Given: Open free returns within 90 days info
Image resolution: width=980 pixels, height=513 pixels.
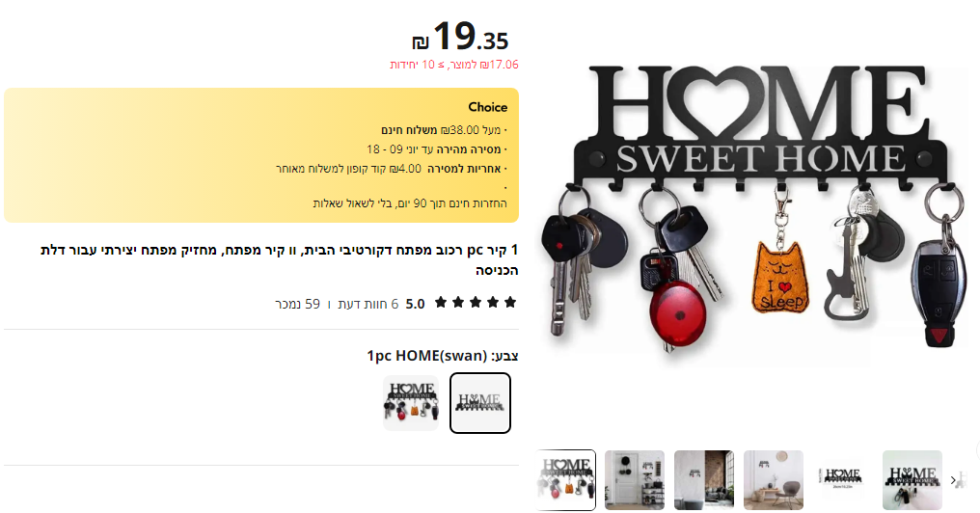Looking at the screenshot, I should [410, 203].
